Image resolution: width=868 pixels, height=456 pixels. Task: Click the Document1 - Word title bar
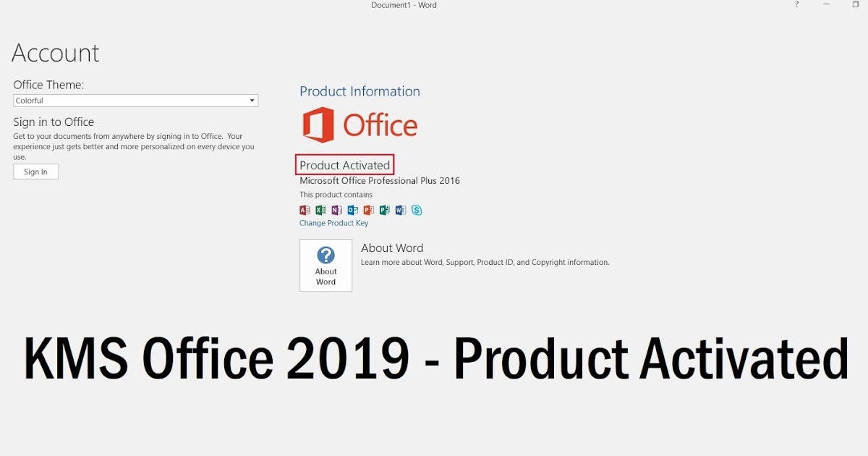(x=404, y=5)
